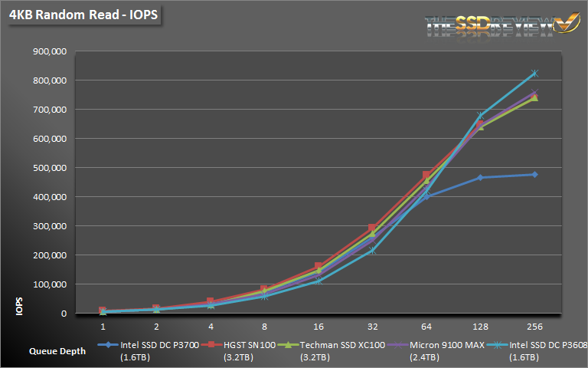Click the 600,000 y-axis label
This screenshot has height=368, width=588.
[50, 139]
